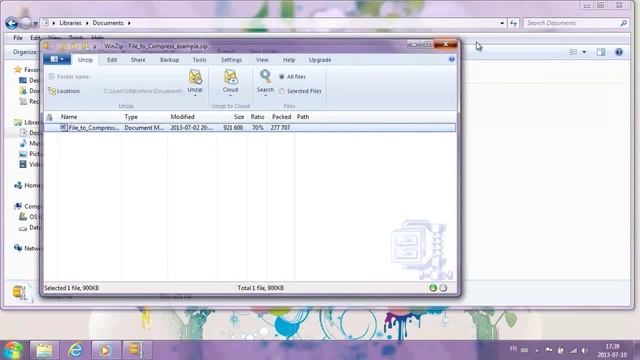640x360 pixels.
Task: Open Windows Media Player from taskbar
Action: tap(105, 350)
